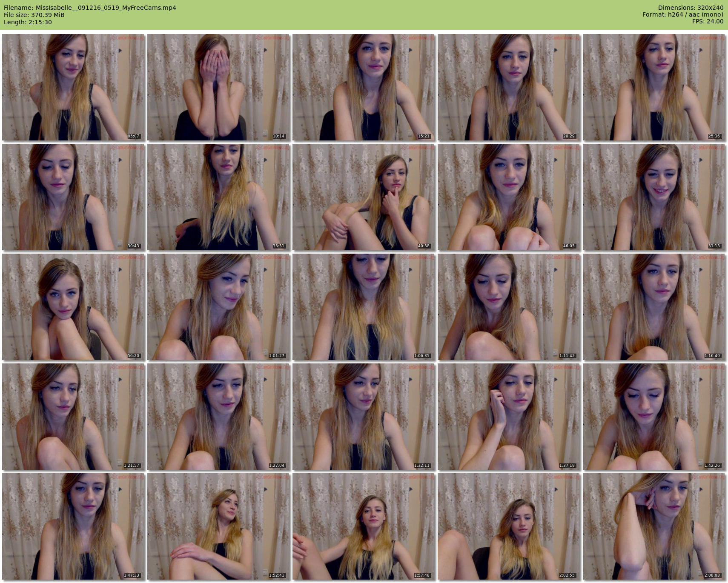Click the thumbnail at 1:32:11
Screen dimensions: 728x583
point(364,417)
